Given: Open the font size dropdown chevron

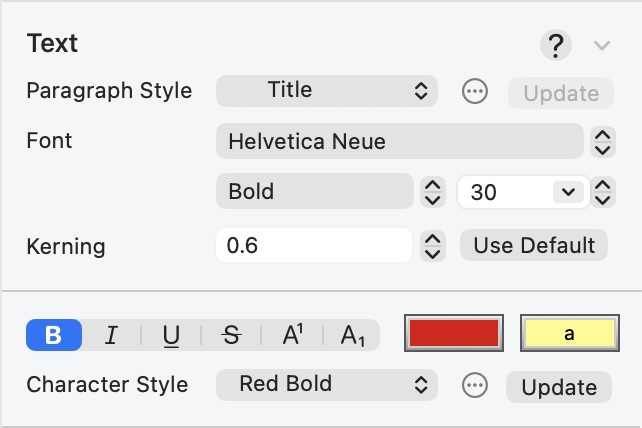Looking at the screenshot, I should click(x=568, y=192).
